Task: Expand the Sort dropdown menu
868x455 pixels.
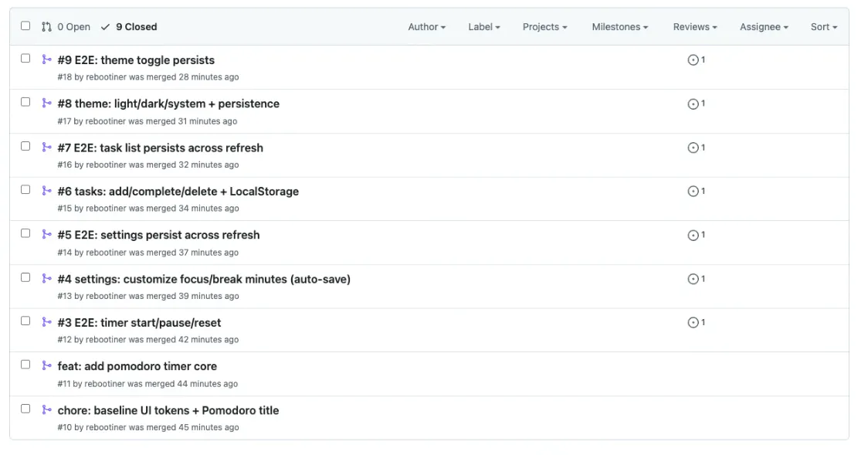Action: (824, 27)
